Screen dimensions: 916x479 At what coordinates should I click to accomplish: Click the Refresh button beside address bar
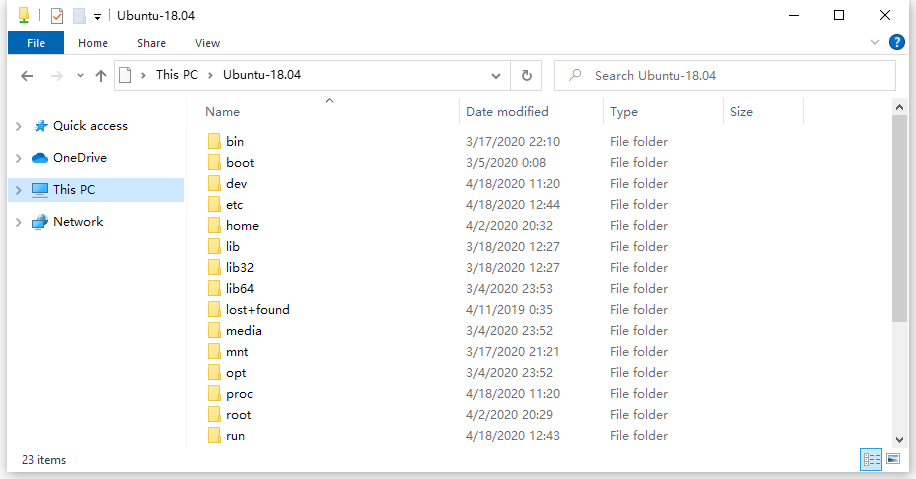point(527,75)
